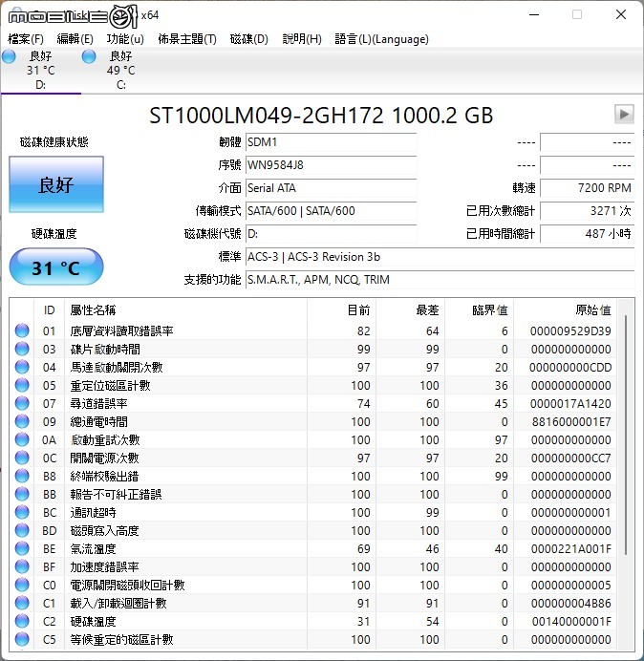Click status icon for attribute C1
Viewport: 644px width, 661px height.
pyautogui.click(x=22, y=603)
